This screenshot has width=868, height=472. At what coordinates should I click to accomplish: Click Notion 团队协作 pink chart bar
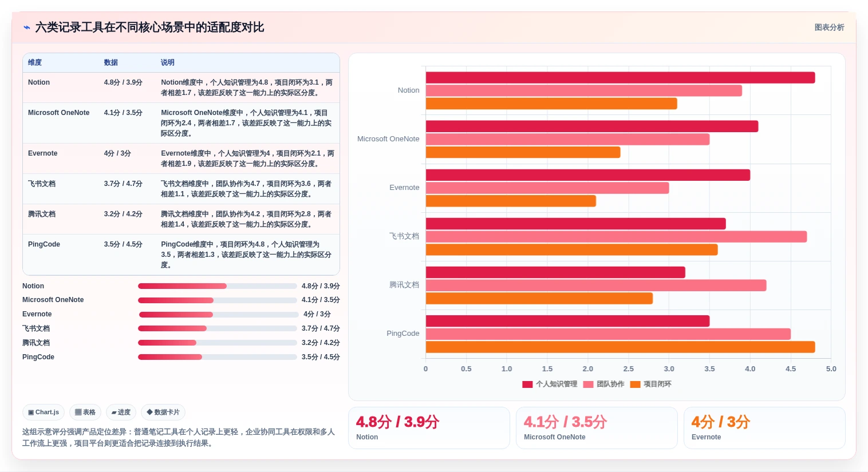coord(584,90)
